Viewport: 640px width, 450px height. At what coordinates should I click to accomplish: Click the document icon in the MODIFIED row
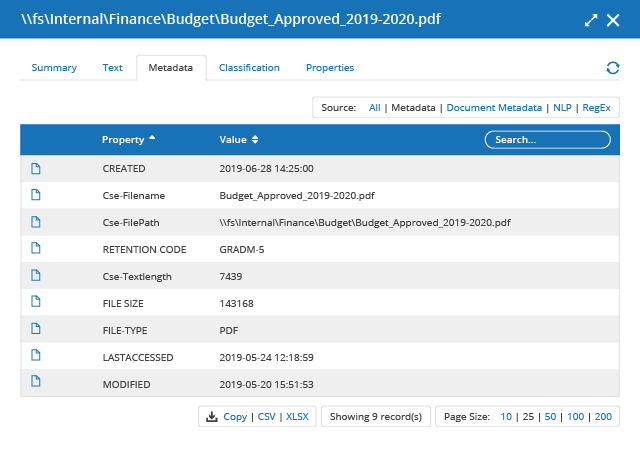point(36,383)
